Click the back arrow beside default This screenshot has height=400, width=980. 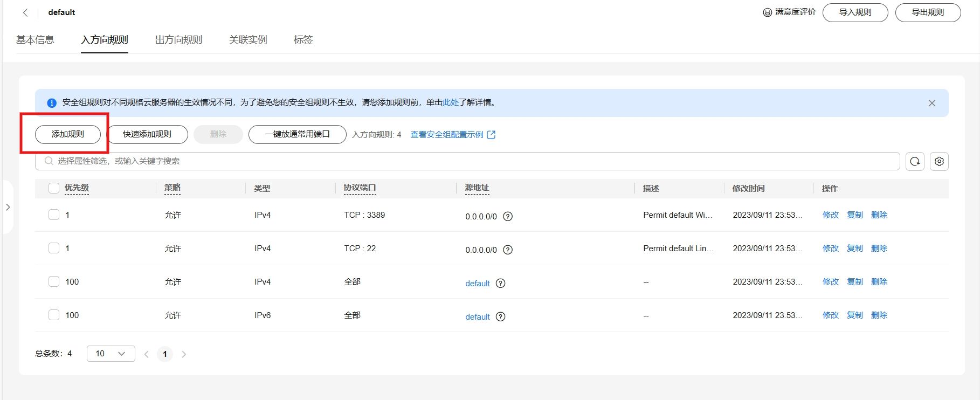[25, 12]
